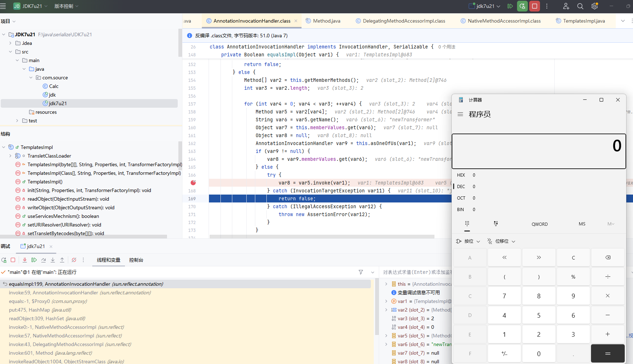Switch to the TemplatesImpl.java tab
Screen dimensions: 633x364
pyautogui.click(x=580, y=21)
